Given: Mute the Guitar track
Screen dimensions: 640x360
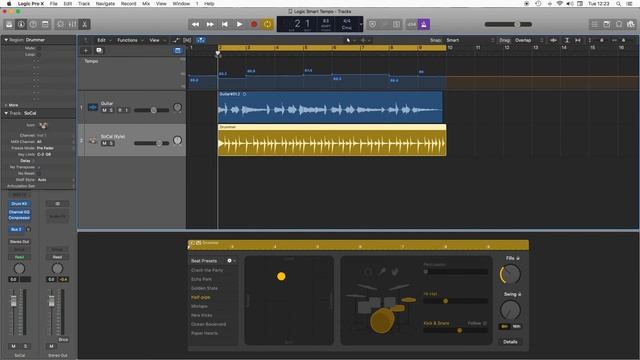Looking at the screenshot, I should point(104,110).
